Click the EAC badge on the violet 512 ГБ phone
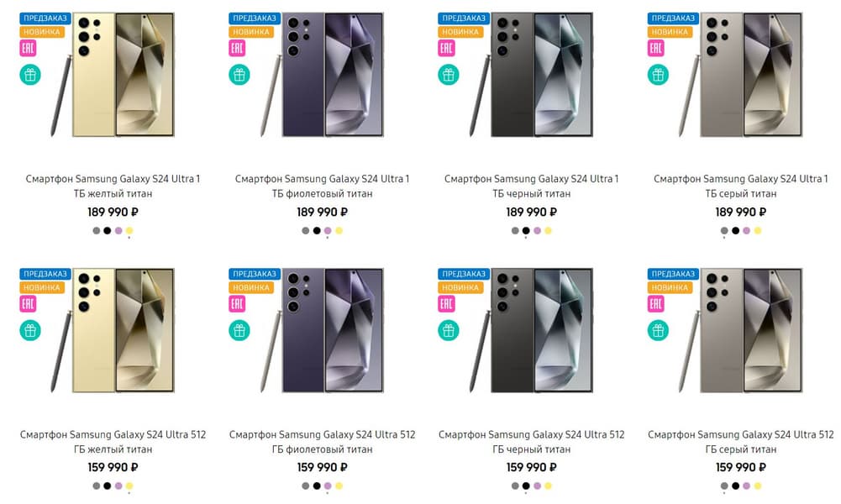 point(237,304)
